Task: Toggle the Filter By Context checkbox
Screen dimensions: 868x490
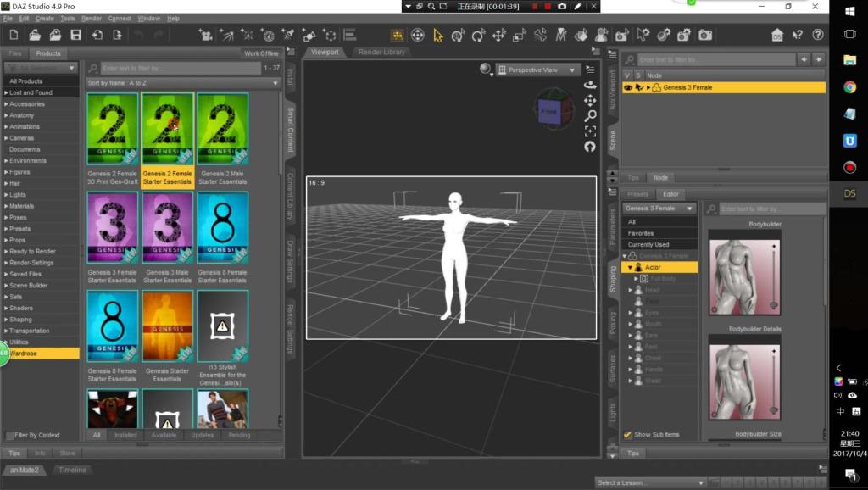Action: point(9,435)
